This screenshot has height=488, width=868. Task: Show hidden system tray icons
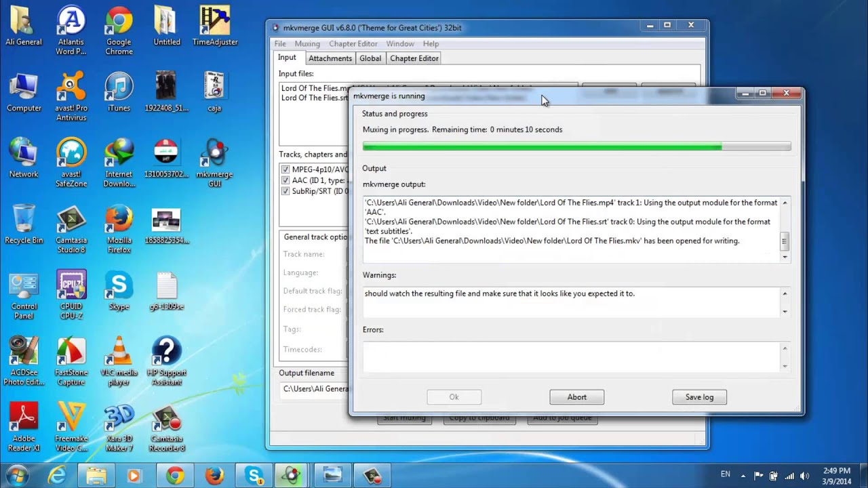click(743, 476)
